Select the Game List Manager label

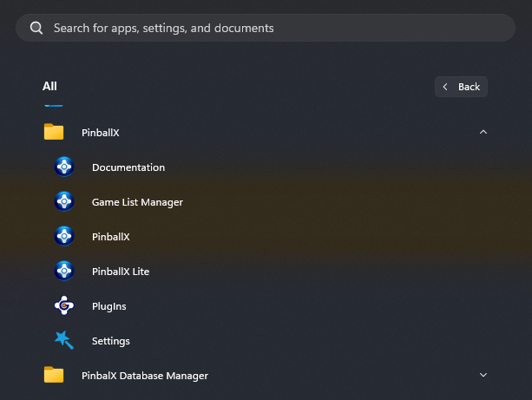click(x=137, y=202)
